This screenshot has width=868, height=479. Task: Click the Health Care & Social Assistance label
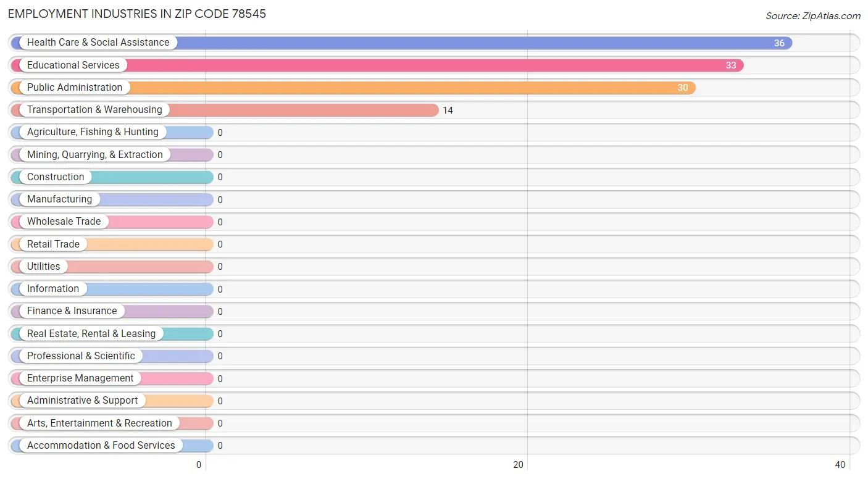(98, 43)
